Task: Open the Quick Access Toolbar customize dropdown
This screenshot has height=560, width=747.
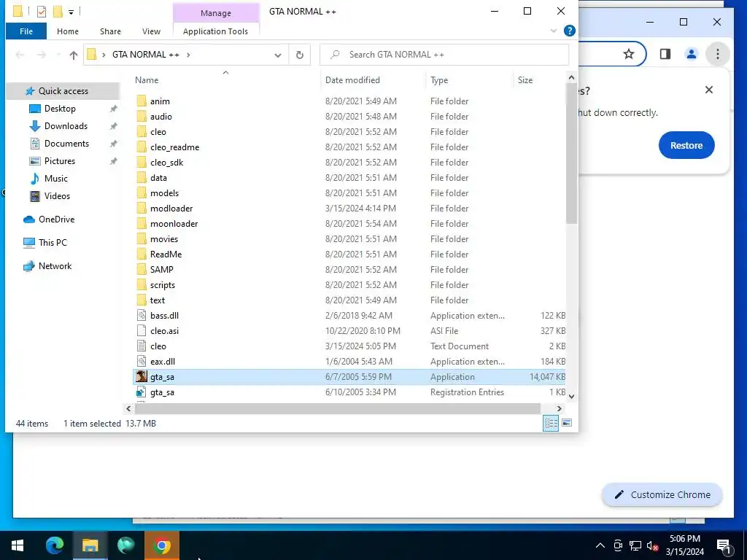Action: click(x=71, y=12)
